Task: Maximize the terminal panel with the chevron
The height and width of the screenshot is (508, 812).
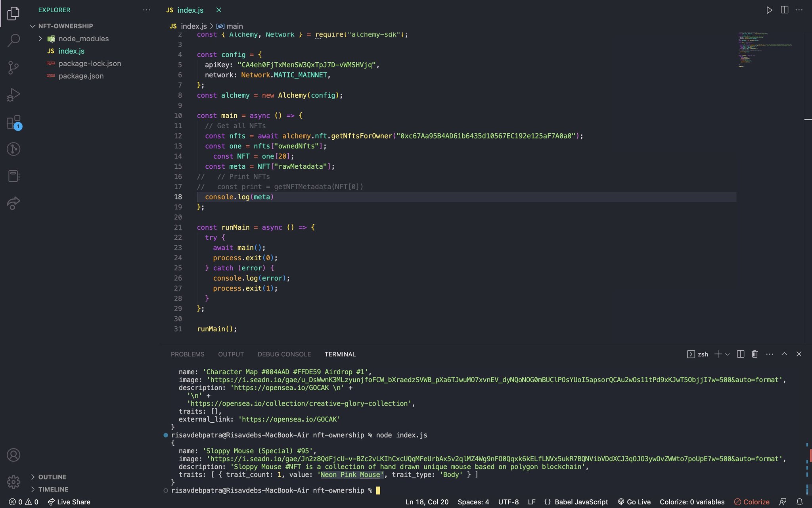Action: 784,354
